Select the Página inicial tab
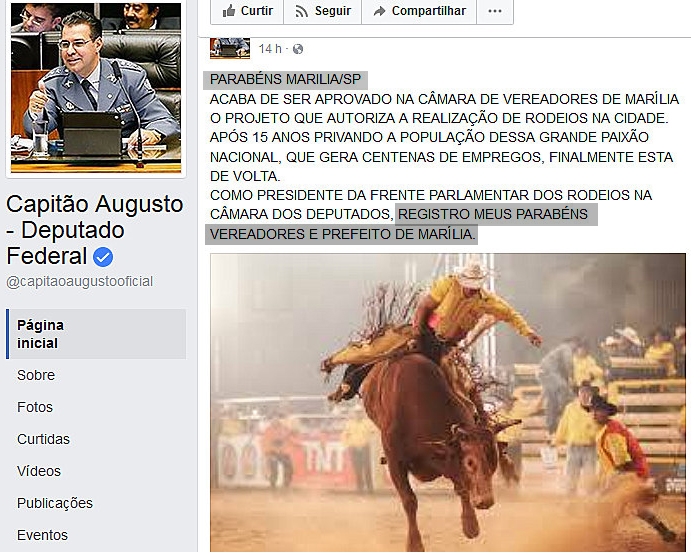691x552 pixels. [x=96, y=334]
